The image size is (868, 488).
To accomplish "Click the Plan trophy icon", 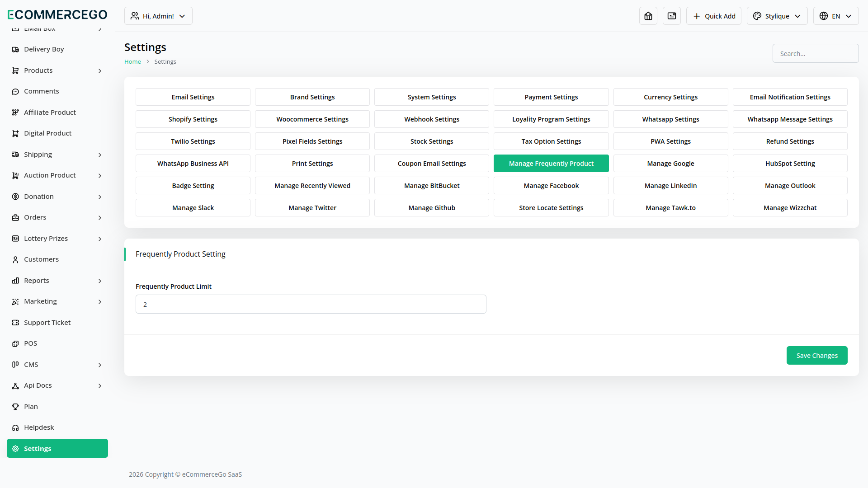I will pos(15,407).
